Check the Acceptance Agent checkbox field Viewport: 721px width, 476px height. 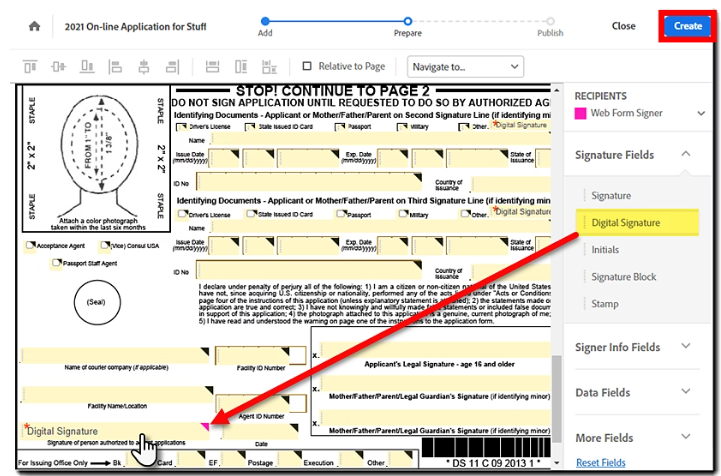click(29, 247)
